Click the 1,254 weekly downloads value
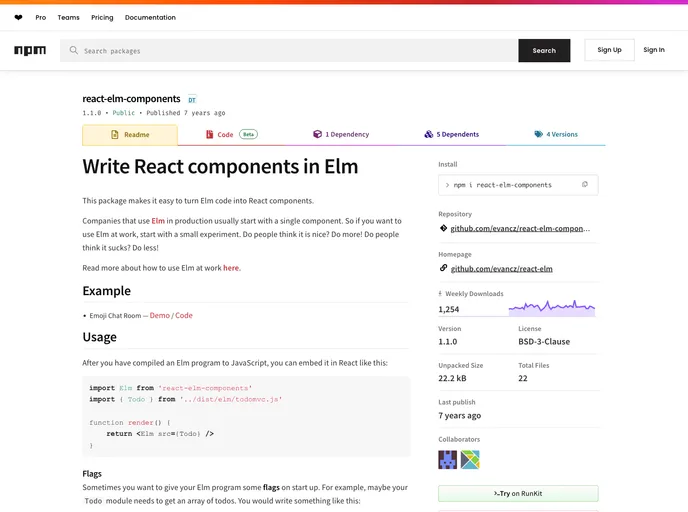 click(448, 309)
